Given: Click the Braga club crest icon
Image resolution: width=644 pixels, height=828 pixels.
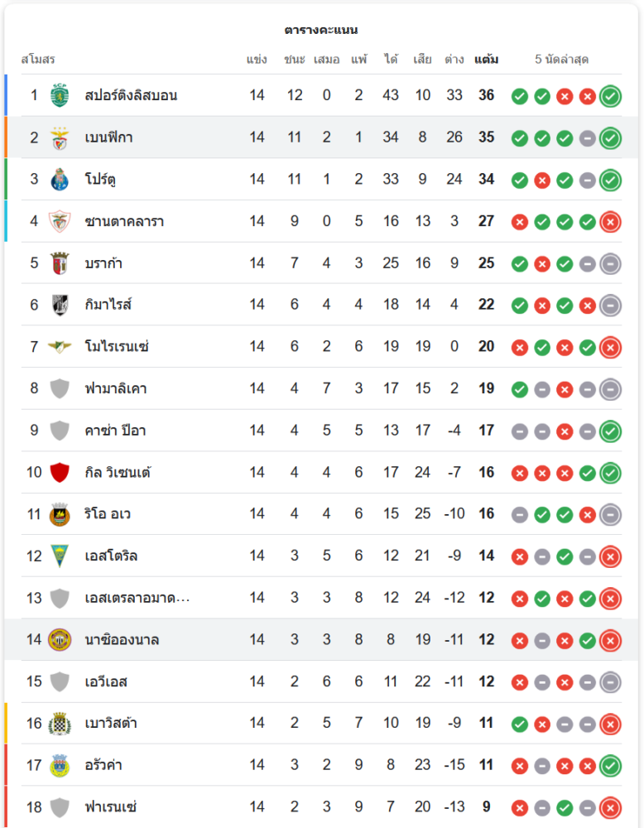Looking at the screenshot, I should 60,263.
